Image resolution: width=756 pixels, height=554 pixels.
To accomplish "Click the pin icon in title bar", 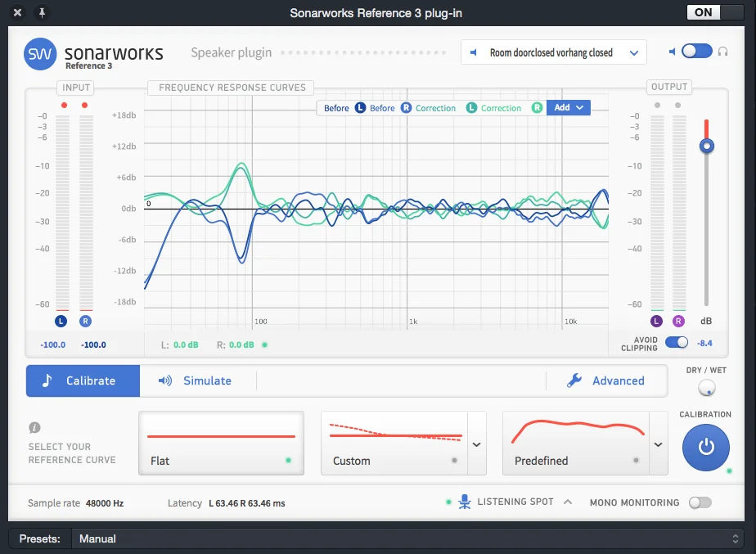I will coord(42,12).
